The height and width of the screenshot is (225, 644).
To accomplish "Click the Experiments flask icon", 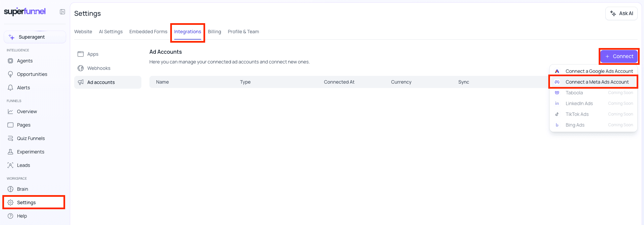I will (10, 152).
